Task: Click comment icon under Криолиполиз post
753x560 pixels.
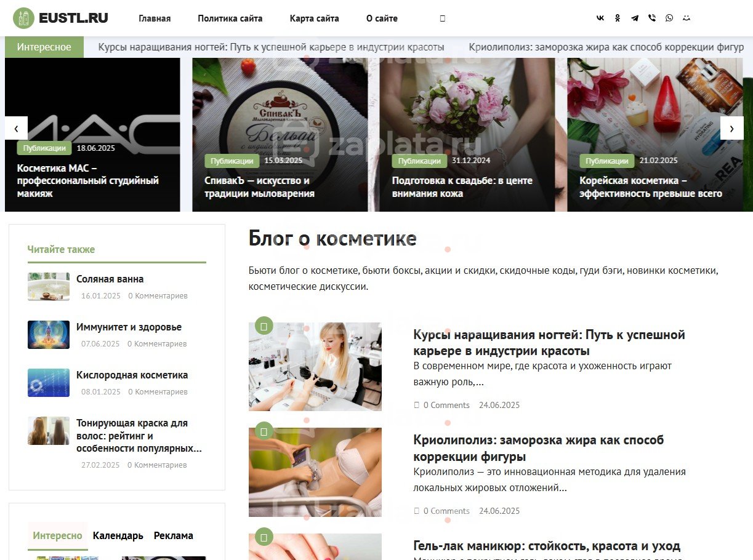Action: [x=417, y=511]
